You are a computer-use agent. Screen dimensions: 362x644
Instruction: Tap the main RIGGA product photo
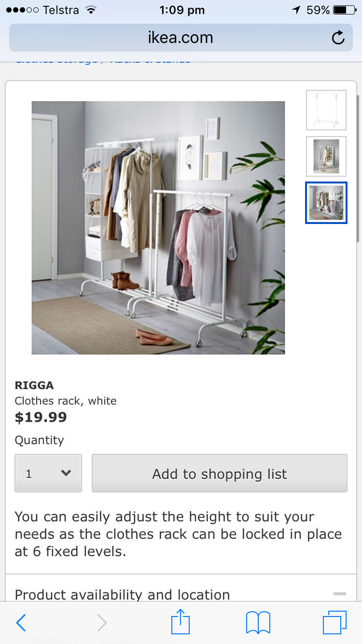(x=158, y=228)
